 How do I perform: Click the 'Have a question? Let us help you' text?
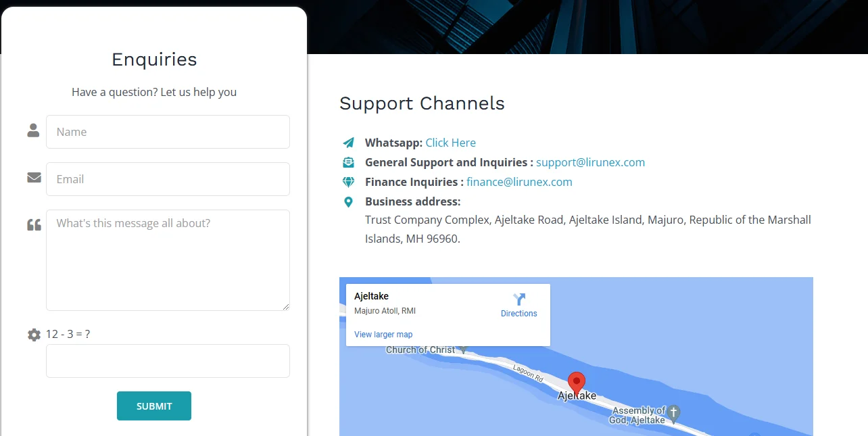(154, 92)
